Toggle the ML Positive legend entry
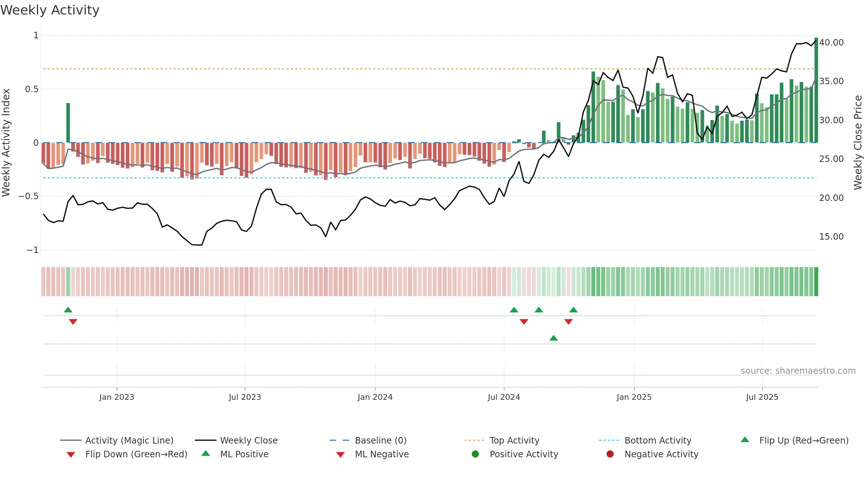 click(x=235, y=454)
